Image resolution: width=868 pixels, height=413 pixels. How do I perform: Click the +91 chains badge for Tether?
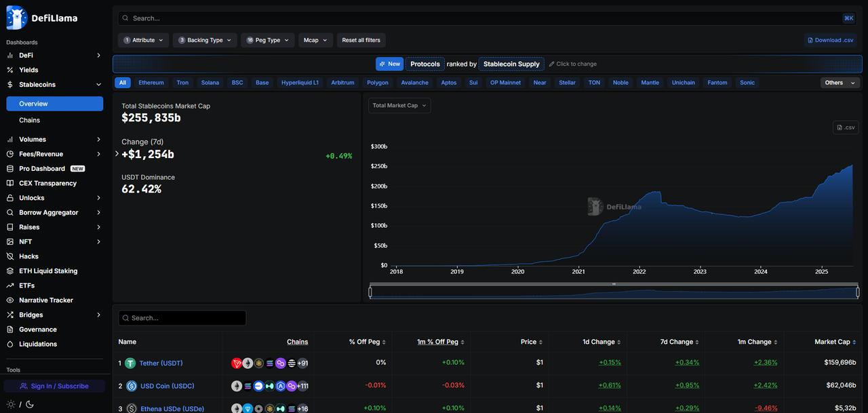click(x=302, y=363)
